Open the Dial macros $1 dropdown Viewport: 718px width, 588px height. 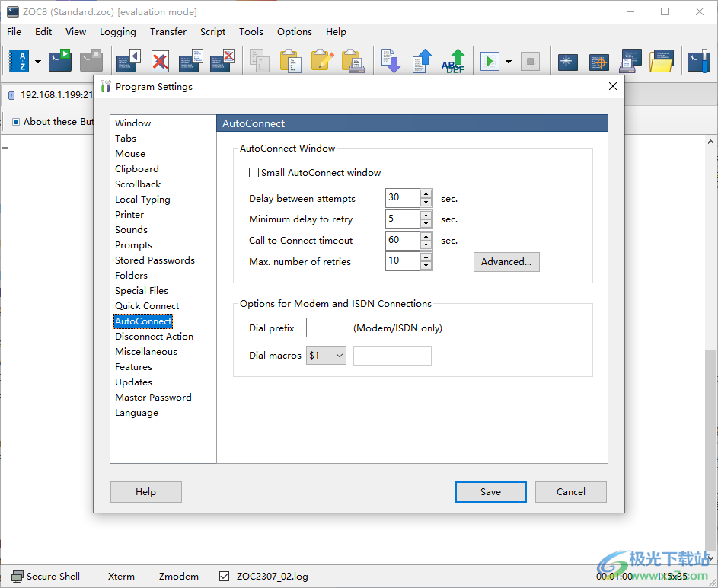[x=326, y=356]
